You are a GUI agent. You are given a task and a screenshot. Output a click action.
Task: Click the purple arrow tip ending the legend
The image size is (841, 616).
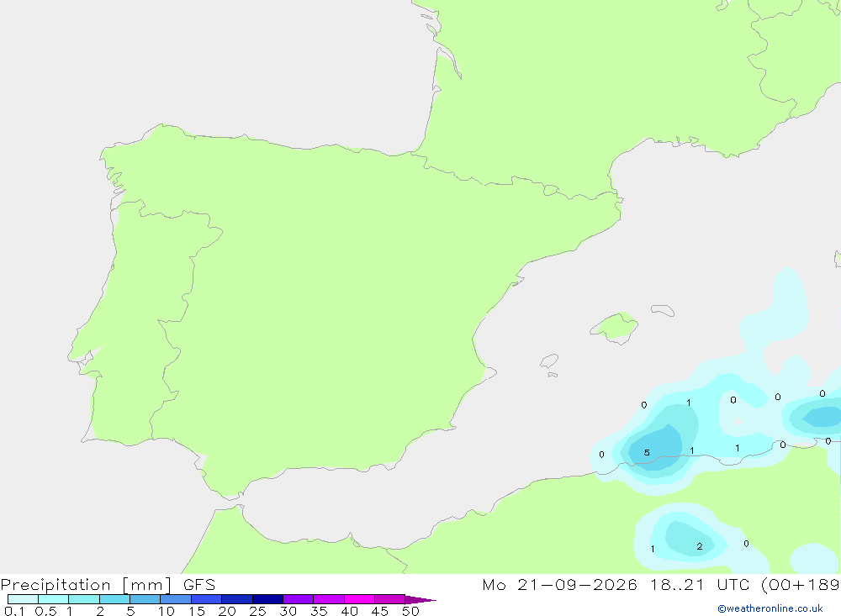420,599
